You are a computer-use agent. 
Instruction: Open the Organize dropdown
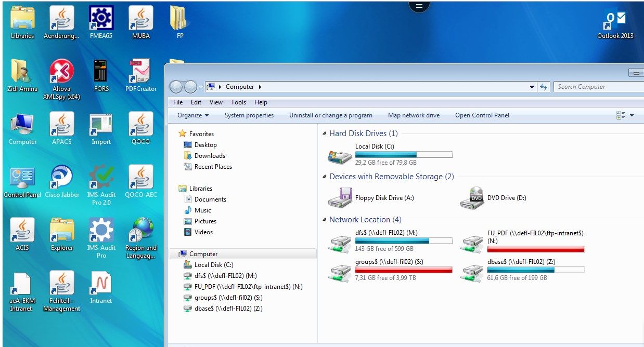pyautogui.click(x=193, y=115)
